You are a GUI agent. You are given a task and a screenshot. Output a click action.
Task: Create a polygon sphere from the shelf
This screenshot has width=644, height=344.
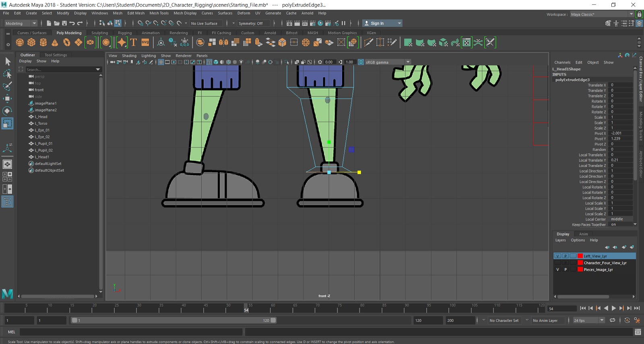[20, 42]
